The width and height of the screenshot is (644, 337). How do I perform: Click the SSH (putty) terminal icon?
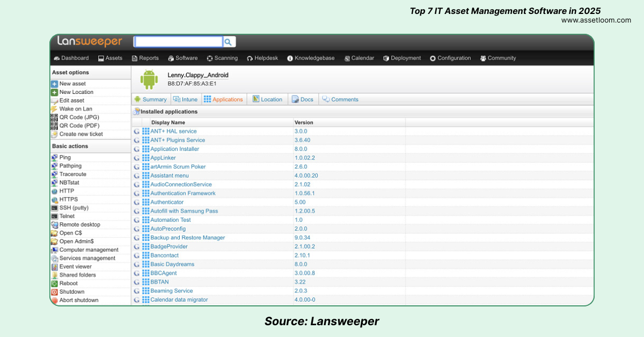pyautogui.click(x=54, y=208)
